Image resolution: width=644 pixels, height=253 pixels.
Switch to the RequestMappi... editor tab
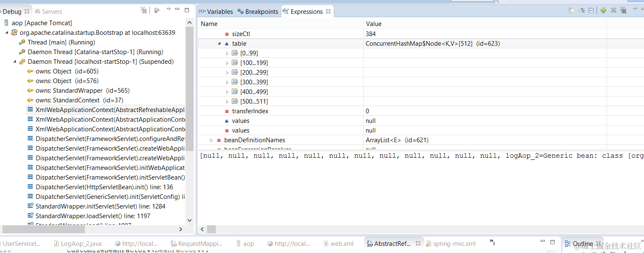click(197, 243)
